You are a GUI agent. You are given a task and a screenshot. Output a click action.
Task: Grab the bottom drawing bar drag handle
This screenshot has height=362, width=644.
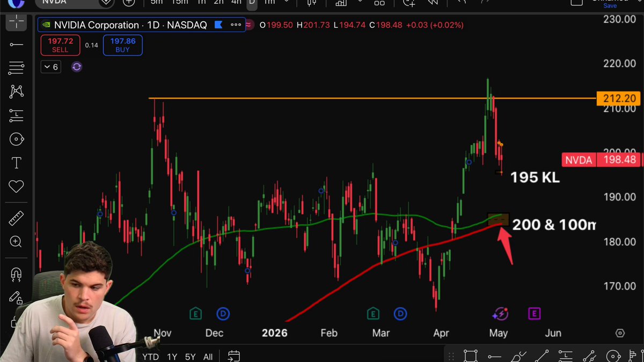(x=452, y=356)
